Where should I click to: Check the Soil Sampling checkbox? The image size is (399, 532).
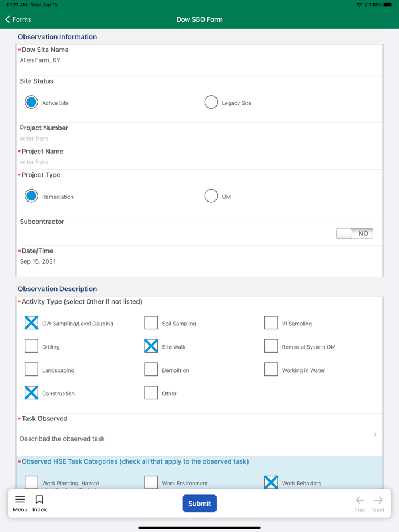[x=151, y=323]
